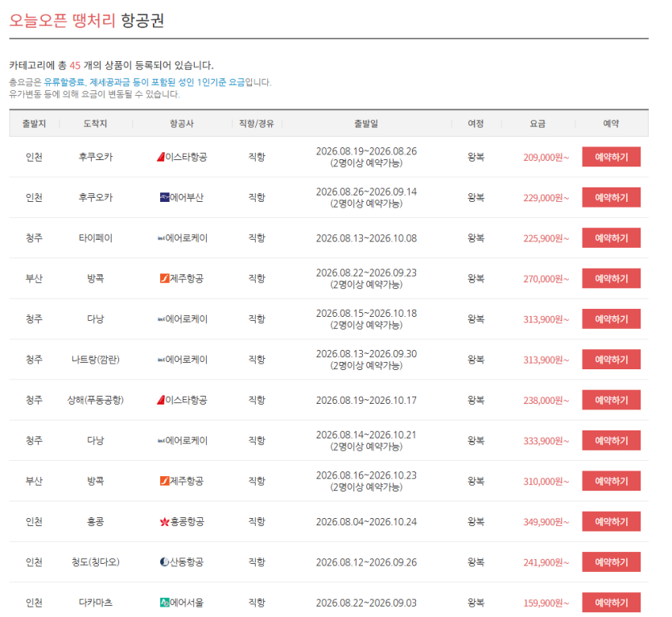Click the 238,000원~ price
672x617 pixels.
point(546,400)
